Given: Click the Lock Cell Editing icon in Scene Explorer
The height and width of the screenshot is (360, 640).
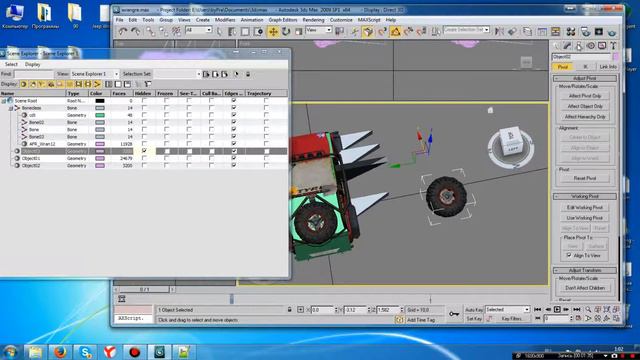Looking at the screenshot, I should click(x=248, y=74).
